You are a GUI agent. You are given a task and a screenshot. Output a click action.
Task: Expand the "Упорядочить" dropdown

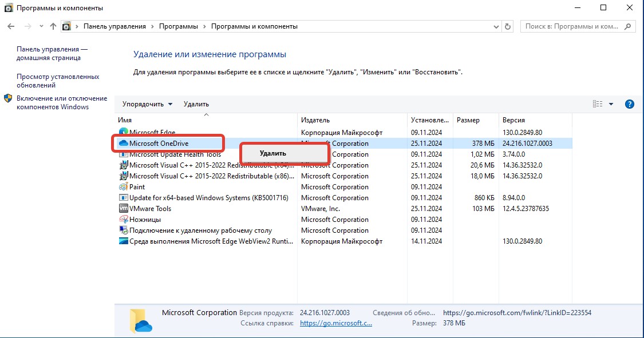(x=147, y=104)
